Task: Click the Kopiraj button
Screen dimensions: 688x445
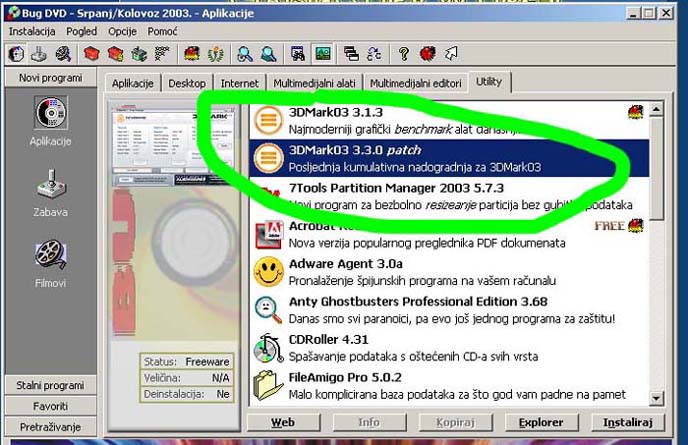Action: click(x=455, y=423)
